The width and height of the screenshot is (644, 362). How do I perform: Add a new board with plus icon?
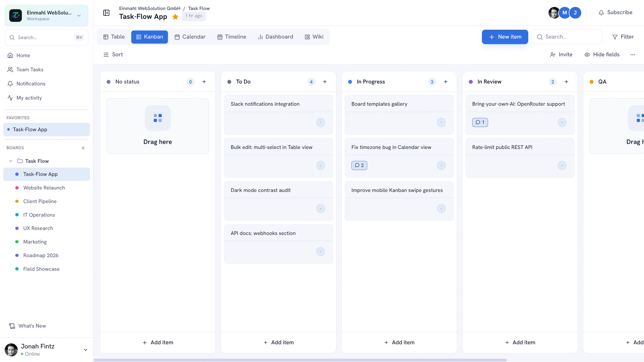click(x=83, y=148)
